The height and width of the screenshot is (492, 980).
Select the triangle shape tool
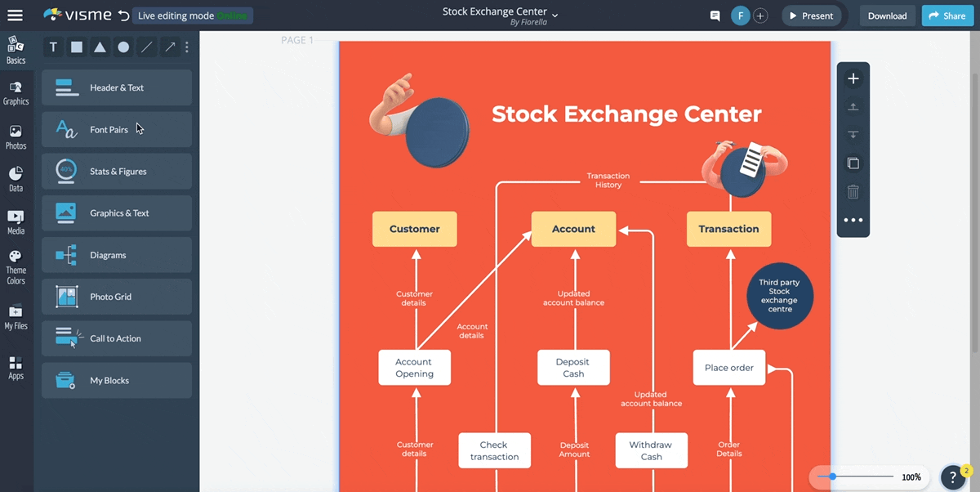(x=100, y=47)
